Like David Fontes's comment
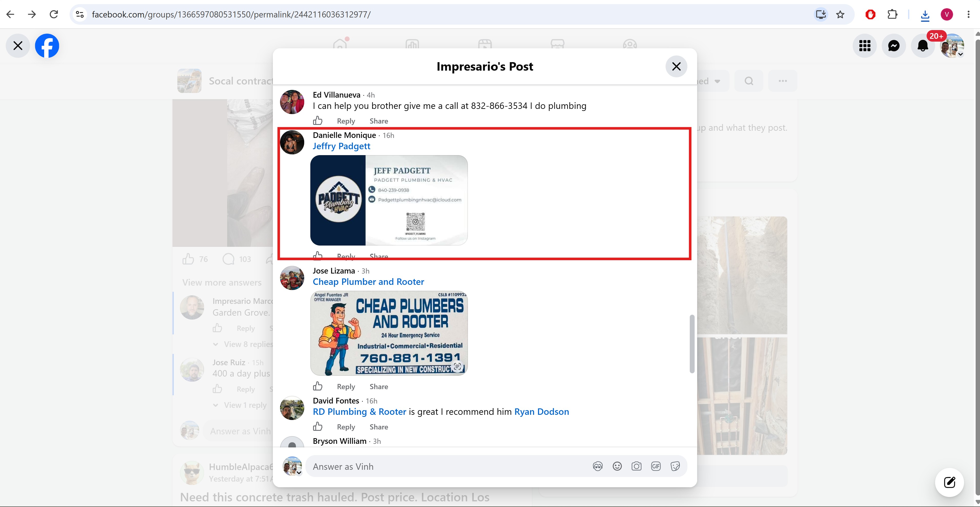The height and width of the screenshot is (507, 980). pos(318,427)
